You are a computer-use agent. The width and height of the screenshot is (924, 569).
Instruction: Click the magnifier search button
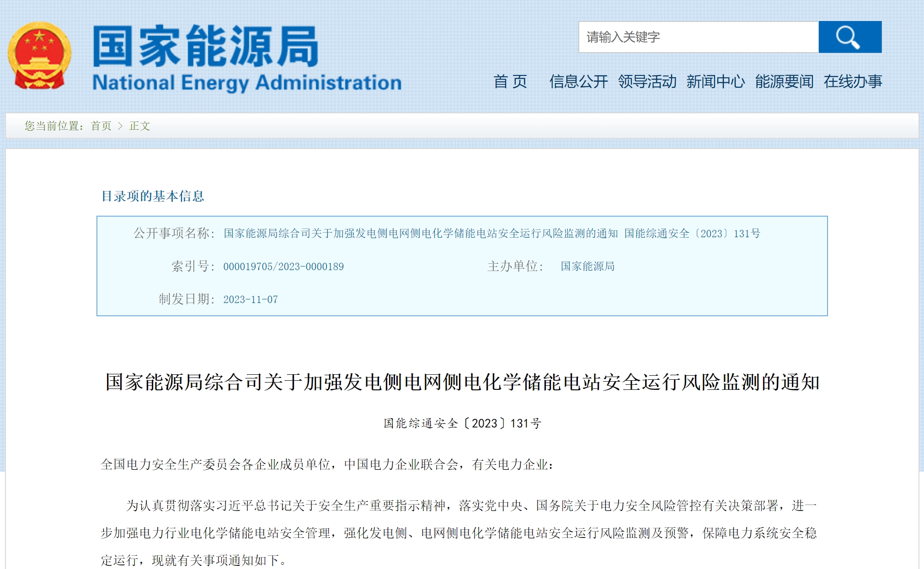click(849, 37)
